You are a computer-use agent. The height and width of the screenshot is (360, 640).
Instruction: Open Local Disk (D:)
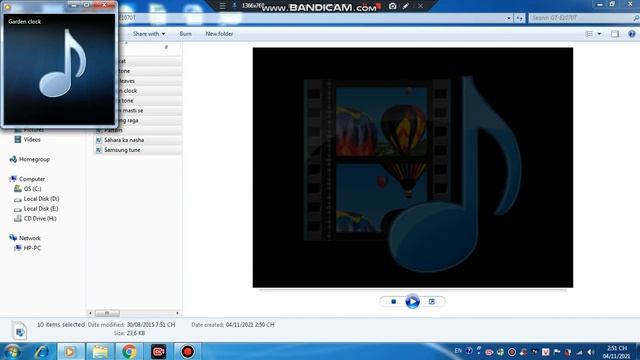(x=41, y=199)
